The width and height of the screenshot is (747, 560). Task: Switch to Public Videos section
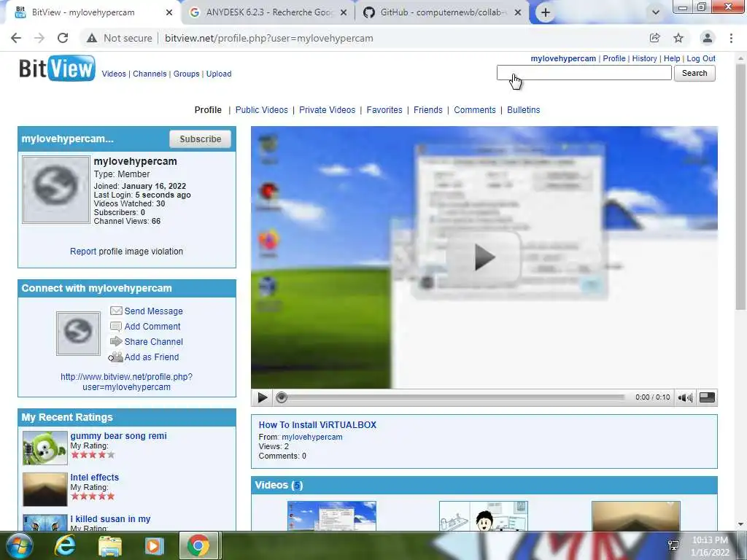click(262, 110)
